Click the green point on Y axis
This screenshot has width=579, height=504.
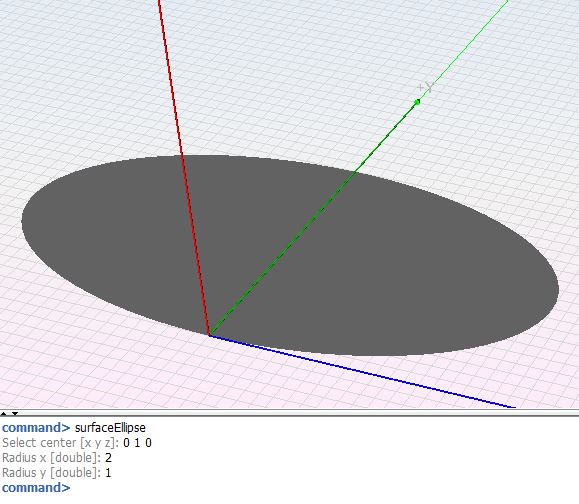[x=417, y=102]
